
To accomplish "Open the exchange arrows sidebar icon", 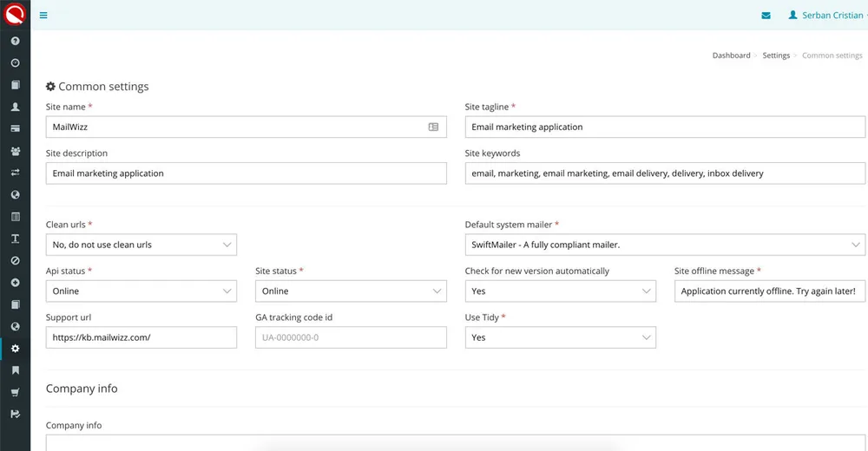I will [x=16, y=173].
